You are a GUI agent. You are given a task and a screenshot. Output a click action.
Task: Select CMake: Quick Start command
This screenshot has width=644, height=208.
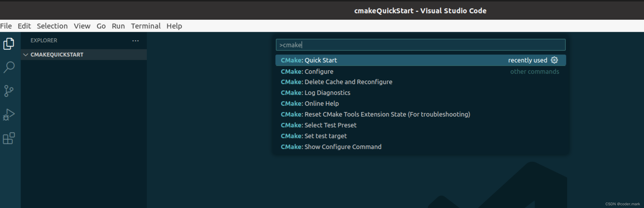tap(421, 60)
